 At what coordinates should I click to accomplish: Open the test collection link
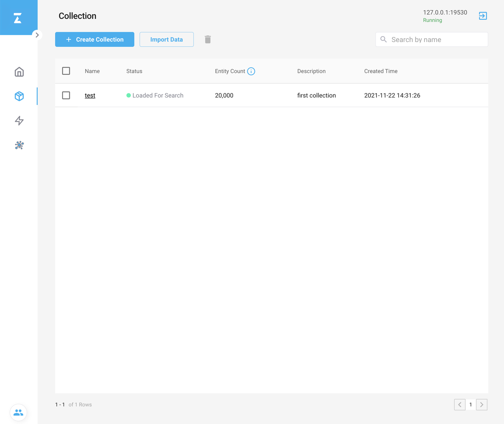coord(90,96)
